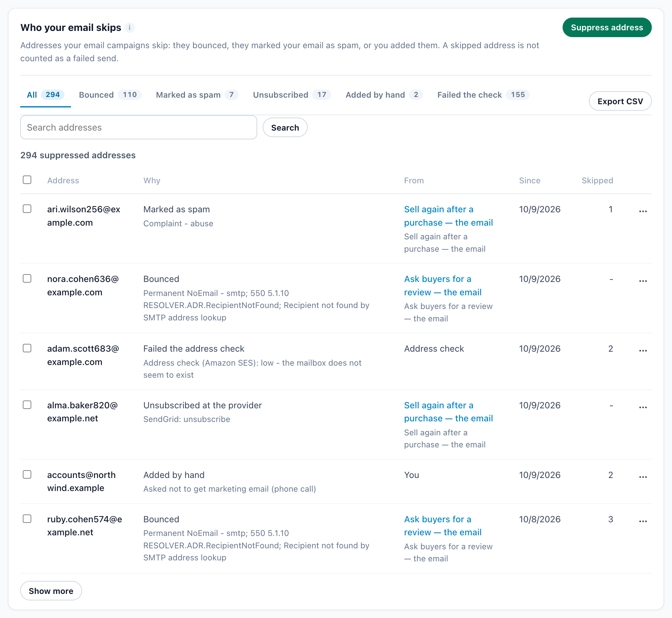Open more options for adam.scott683 row
The height and width of the screenshot is (618, 672).
[x=643, y=351]
